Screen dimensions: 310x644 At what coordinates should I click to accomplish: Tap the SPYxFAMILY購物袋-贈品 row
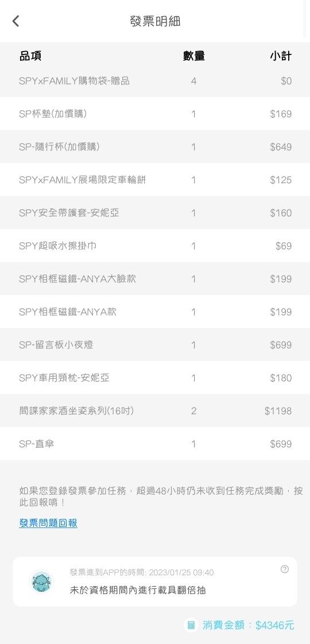tap(155, 81)
